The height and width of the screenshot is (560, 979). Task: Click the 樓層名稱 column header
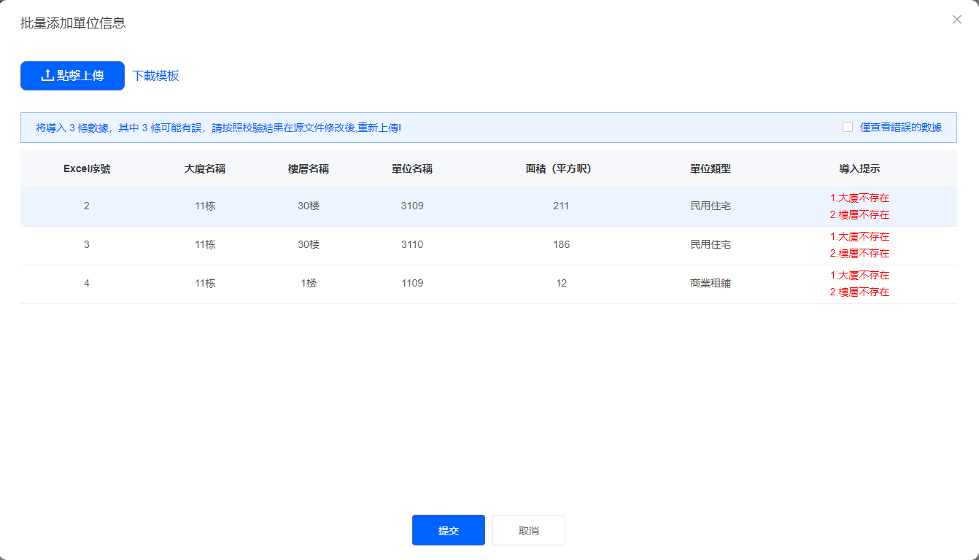[x=309, y=168]
